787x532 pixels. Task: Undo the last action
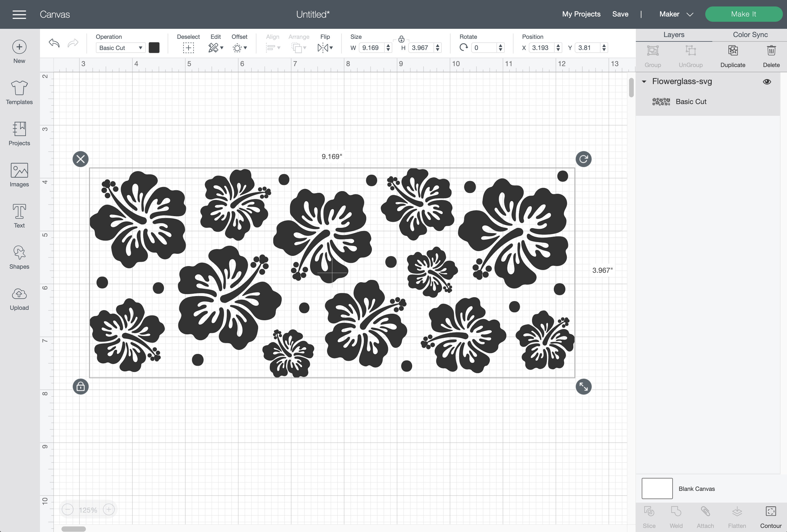54,43
